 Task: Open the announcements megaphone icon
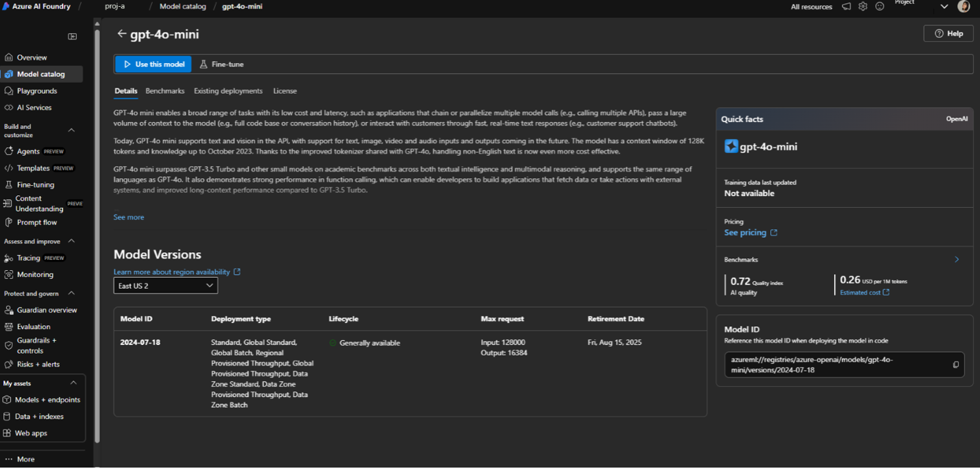pos(846,6)
